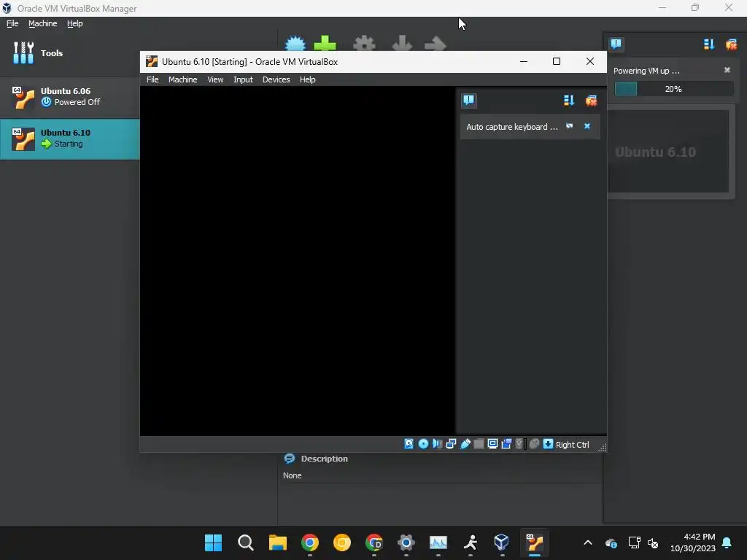Open the Help menu in Ubuntu 6.10 VM window

coord(307,79)
